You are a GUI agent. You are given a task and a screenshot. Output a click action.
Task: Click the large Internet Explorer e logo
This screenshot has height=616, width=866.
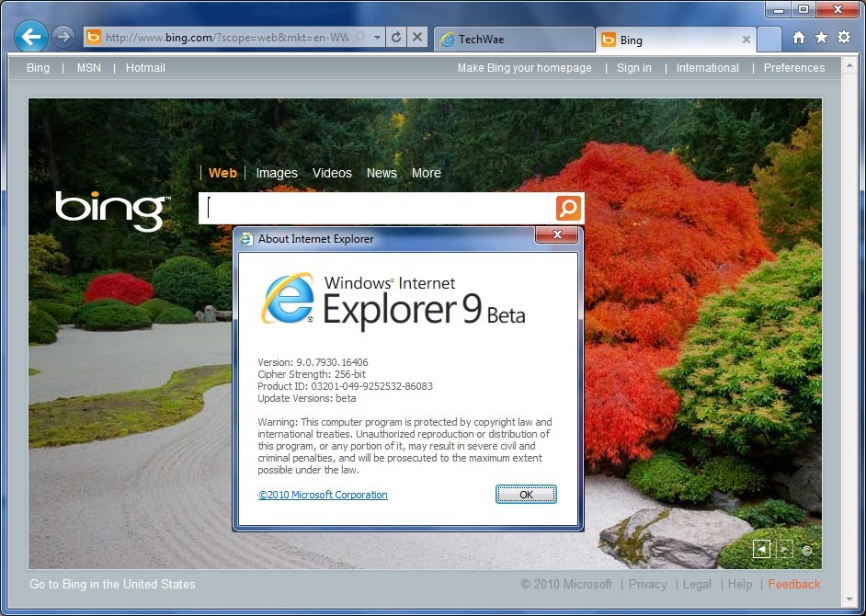288,298
